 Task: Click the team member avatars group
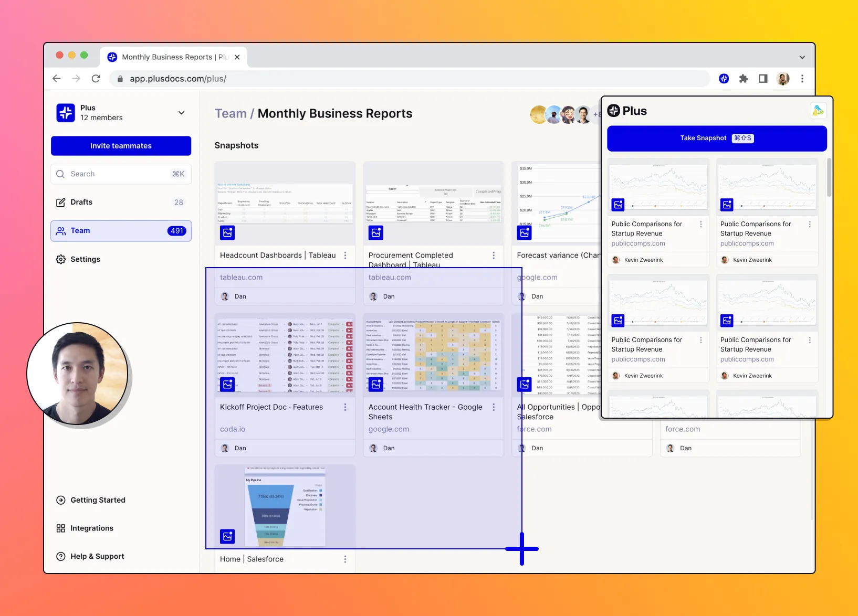[566, 114]
